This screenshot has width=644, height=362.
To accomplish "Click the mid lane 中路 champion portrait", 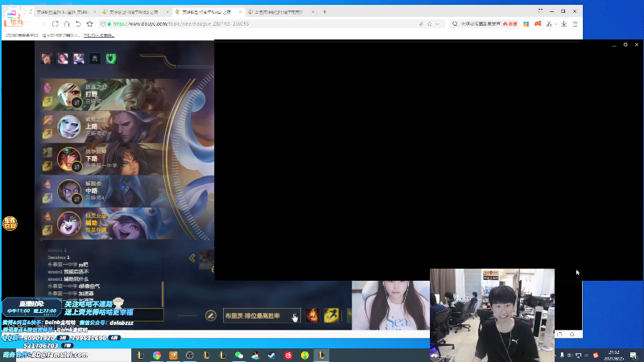I will coord(69,191).
